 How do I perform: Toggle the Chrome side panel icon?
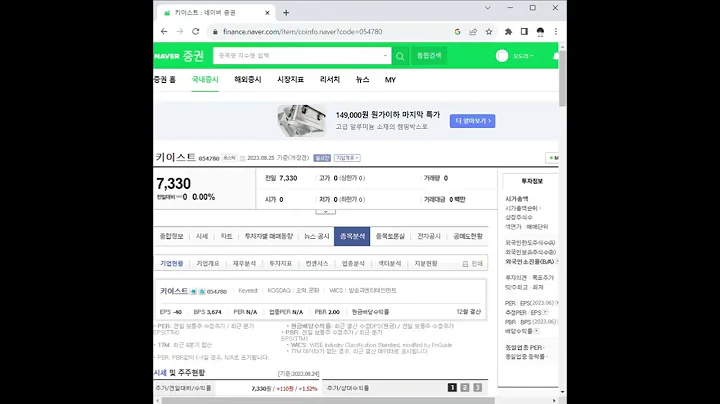click(524, 32)
